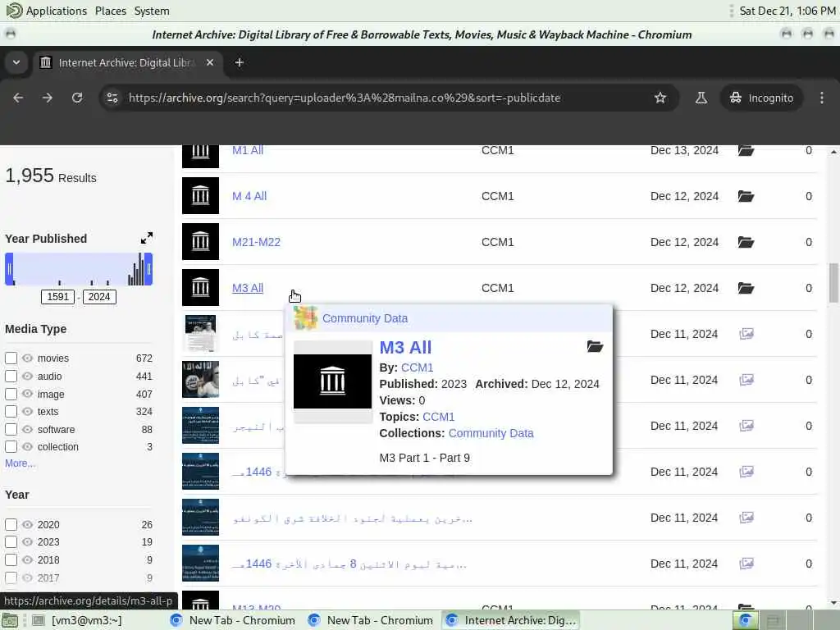The width and height of the screenshot is (840, 630).
Task: Edit the 2024 end year field
Action: pos(99,297)
